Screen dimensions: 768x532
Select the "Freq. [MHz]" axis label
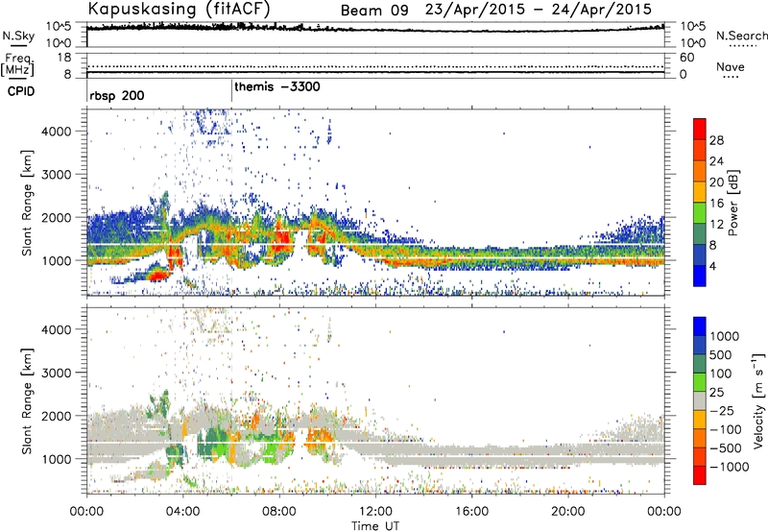pos(18,66)
